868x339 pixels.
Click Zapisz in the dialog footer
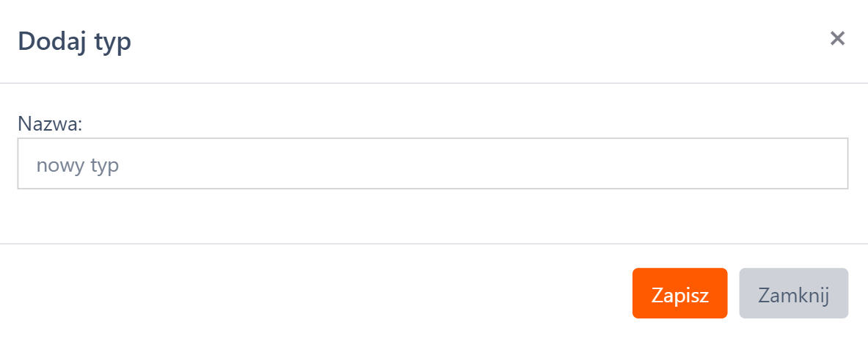point(679,294)
